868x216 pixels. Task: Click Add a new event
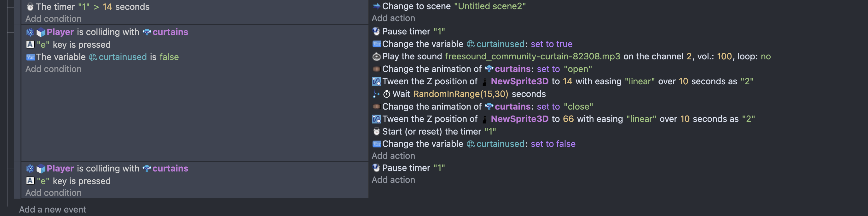tap(53, 210)
